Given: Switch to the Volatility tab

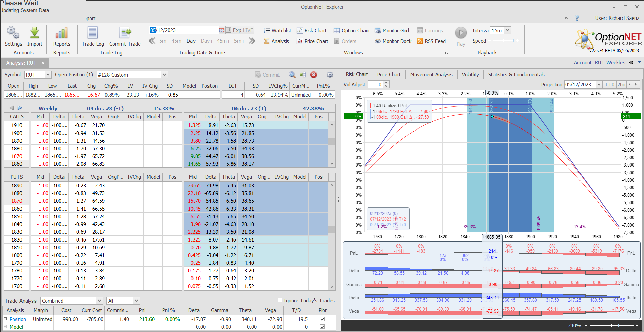Looking at the screenshot, I should [x=470, y=74].
